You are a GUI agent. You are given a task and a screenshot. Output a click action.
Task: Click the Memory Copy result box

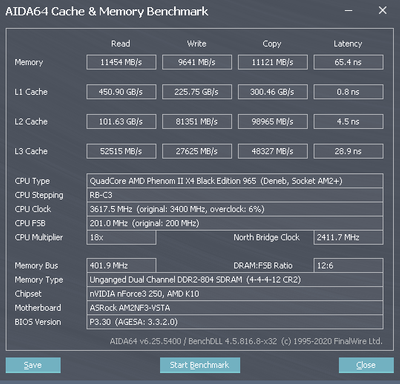pyautogui.click(x=273, y=62)
